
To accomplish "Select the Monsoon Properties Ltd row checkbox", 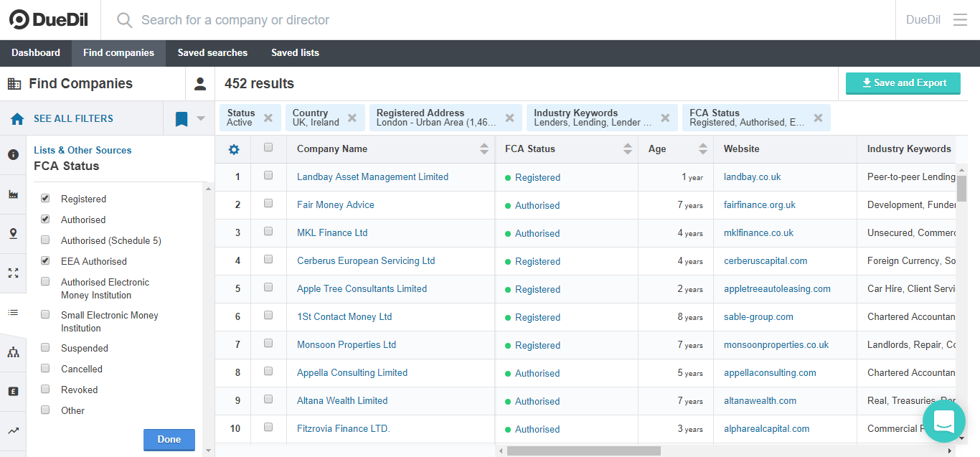I will (x=268, y=343).
